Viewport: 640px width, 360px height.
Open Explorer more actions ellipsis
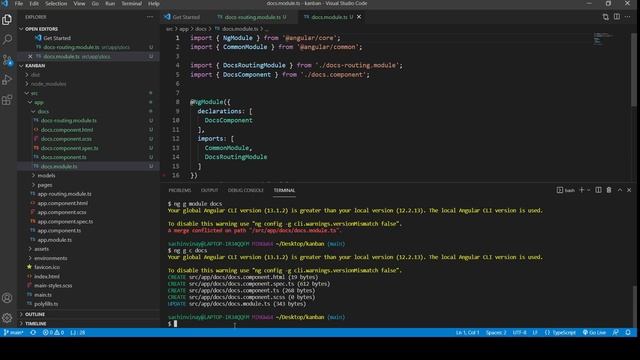[150, 17]
